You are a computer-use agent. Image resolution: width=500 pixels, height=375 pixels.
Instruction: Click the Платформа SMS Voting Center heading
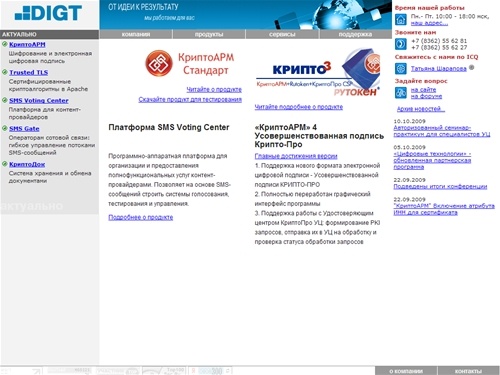169,127
